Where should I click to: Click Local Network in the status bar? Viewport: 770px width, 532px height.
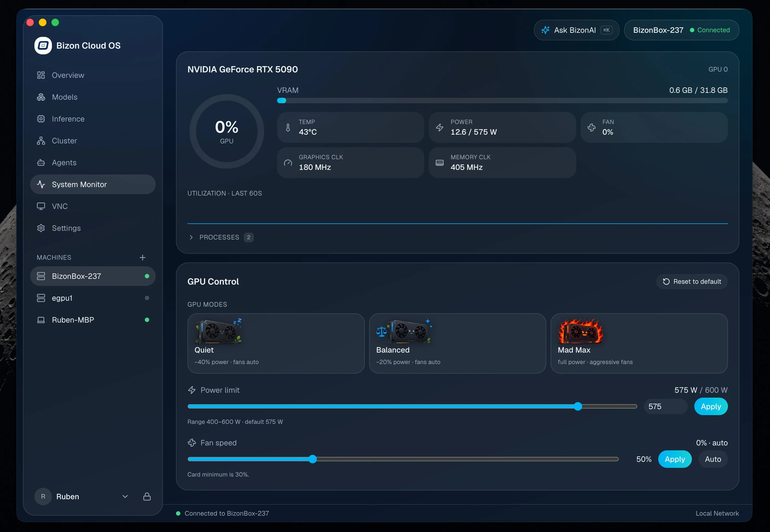coord(717,513)
